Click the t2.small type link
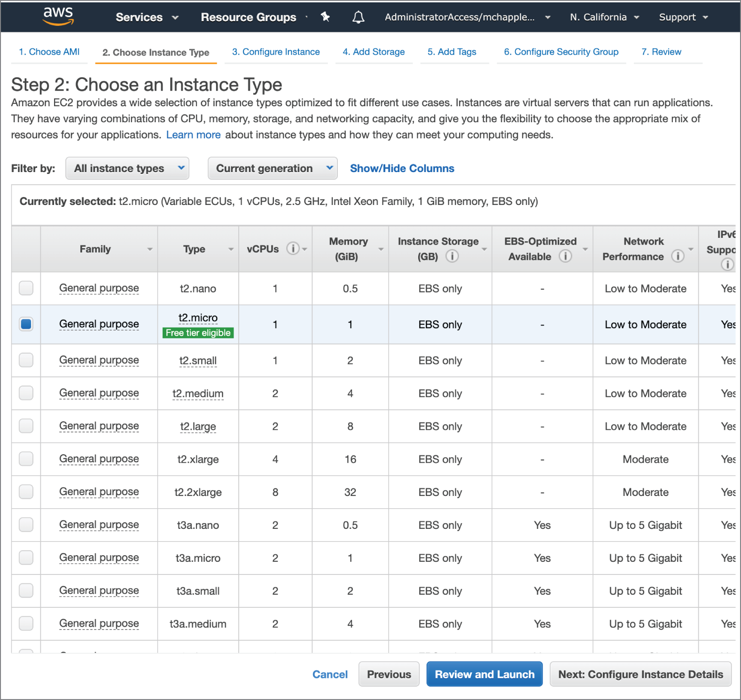Viewport: 741px width, 700px height. pyautogui.click(x=198, y=361)
